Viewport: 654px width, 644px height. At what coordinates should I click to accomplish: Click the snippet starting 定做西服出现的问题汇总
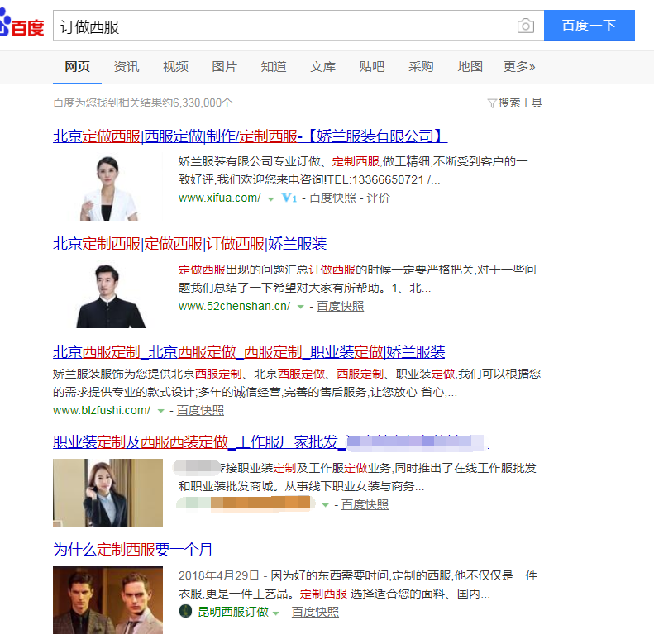point(357,279)
